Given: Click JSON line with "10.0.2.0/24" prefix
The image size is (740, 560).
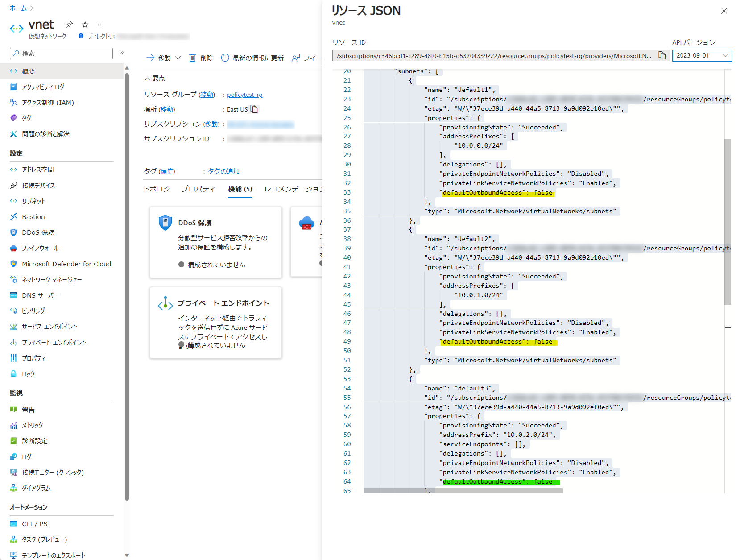Looking at the screenshot, I should click(497, 435).
